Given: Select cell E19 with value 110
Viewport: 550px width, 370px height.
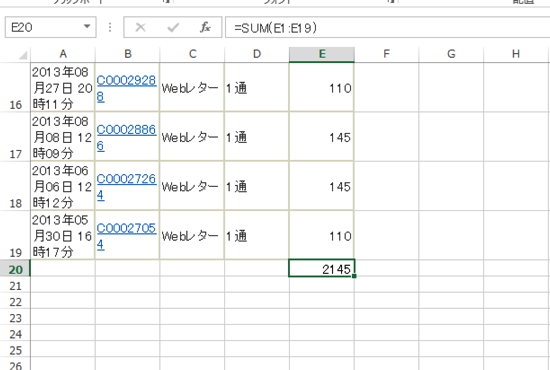Looking at the screenshot, I should (x=322, y=235).
